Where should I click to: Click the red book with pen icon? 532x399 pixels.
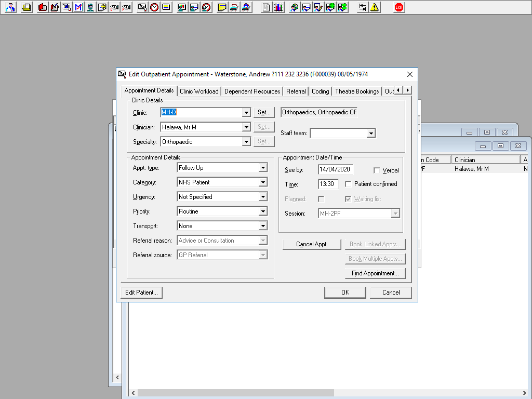click(54, 7)
